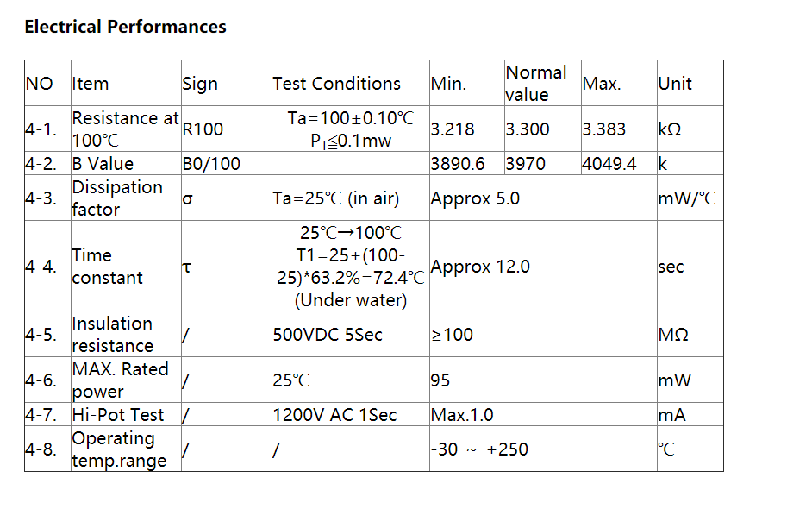Screen dimensions: 812x509
Task: Select the 4049.4 max B value
Action: point(609,164)
